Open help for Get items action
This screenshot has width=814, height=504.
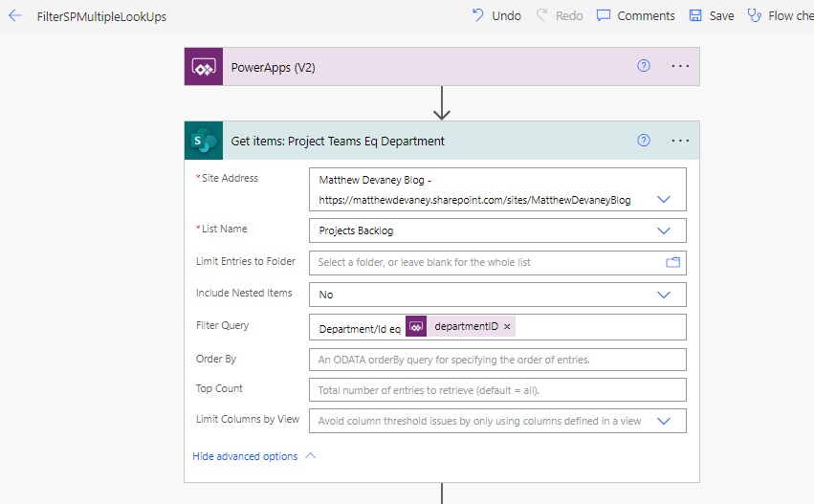[x=644, y=141]
